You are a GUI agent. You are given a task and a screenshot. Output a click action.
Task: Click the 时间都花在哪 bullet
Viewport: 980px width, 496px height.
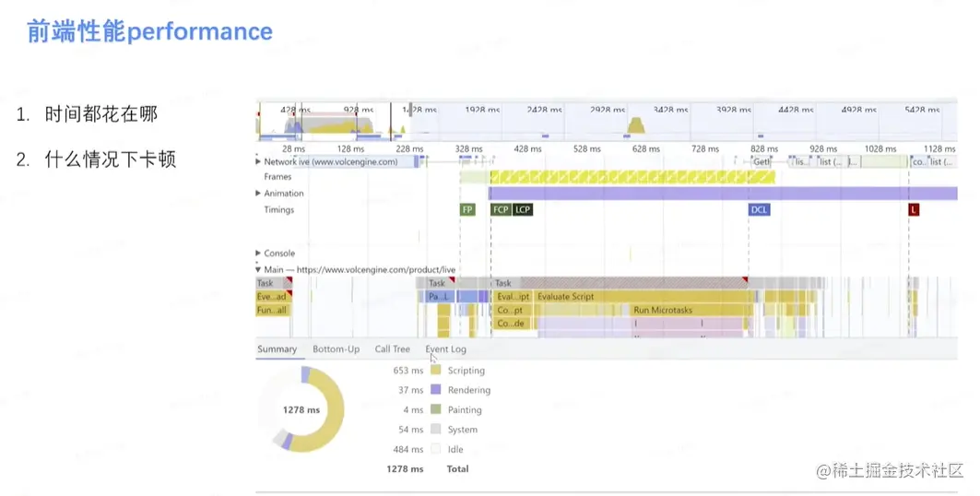click(x=100, y=113)
